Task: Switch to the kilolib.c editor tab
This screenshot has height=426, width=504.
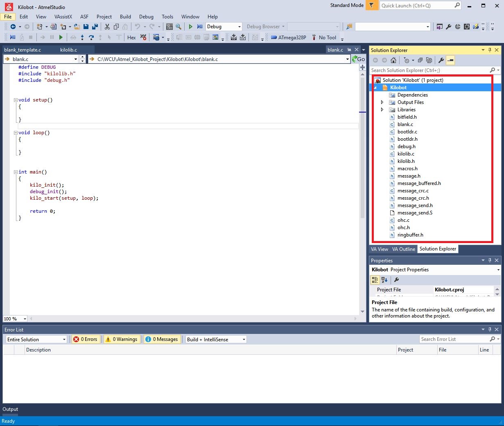Action: coord(68,50)
